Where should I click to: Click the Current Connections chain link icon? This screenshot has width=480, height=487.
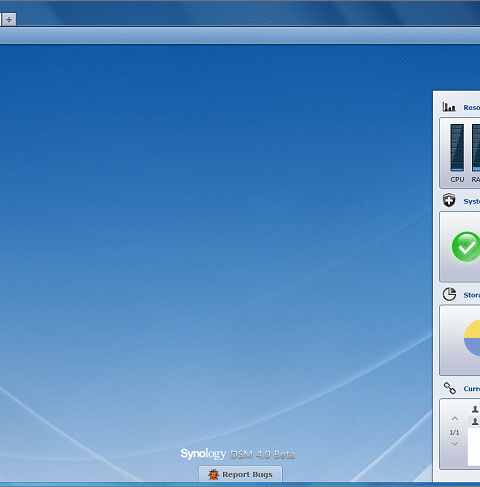[449, 388]
